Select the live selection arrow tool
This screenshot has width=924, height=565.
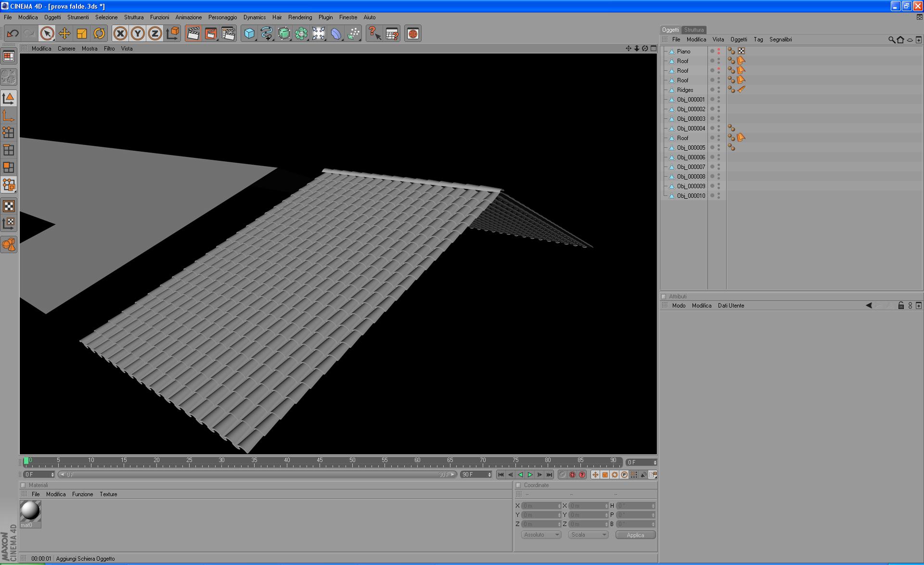tap(47, 33)
